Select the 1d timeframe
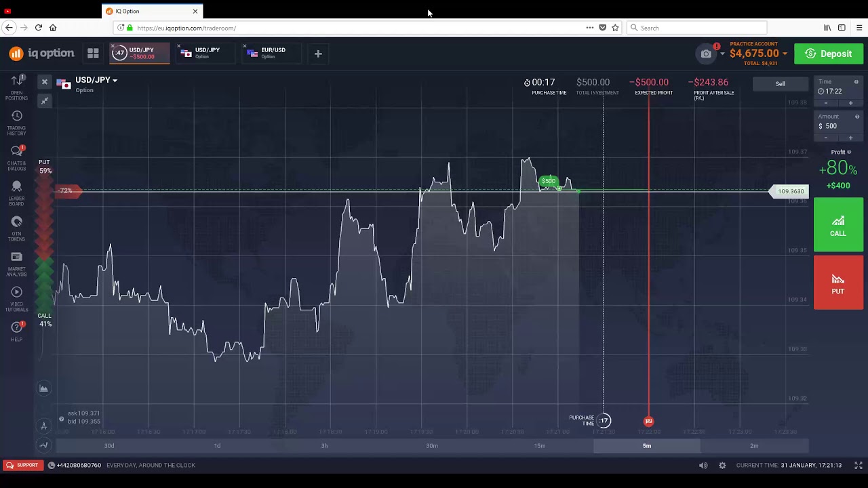Screen dimensions: 868x488 (x=217, y=445)
